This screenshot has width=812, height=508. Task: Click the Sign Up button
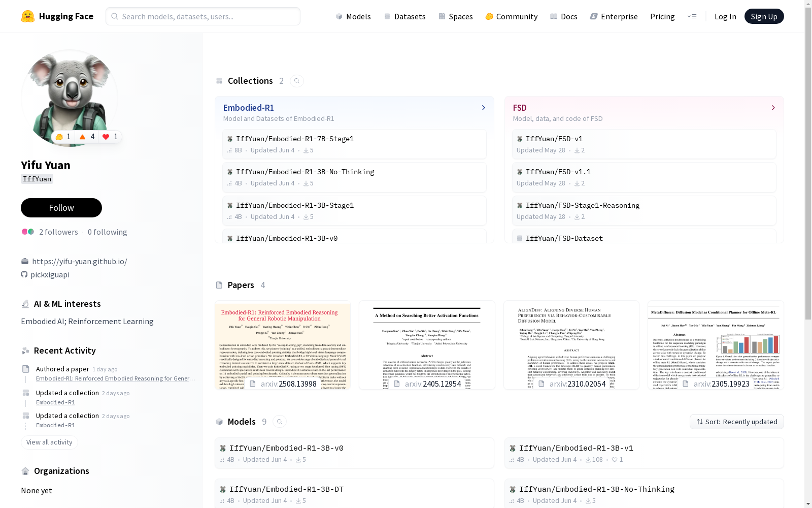[764, 16]
